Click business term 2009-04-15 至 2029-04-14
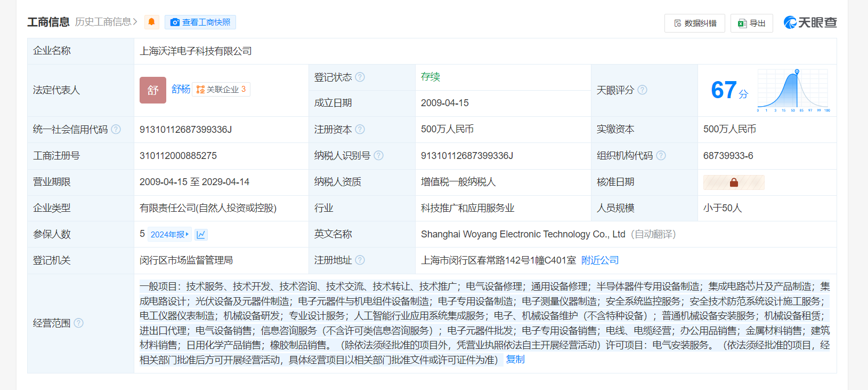868x390 pixels. point(194,182)
